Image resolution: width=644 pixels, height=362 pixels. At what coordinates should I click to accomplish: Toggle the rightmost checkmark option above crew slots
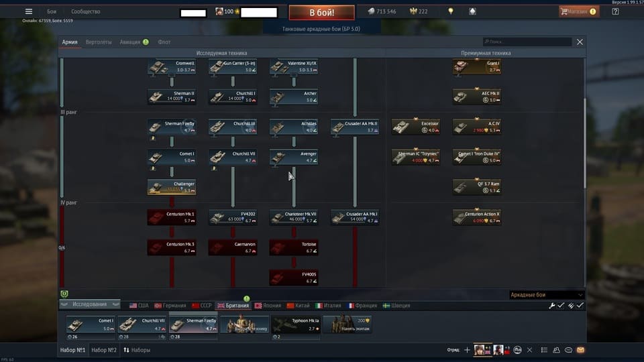coord(580,306)
